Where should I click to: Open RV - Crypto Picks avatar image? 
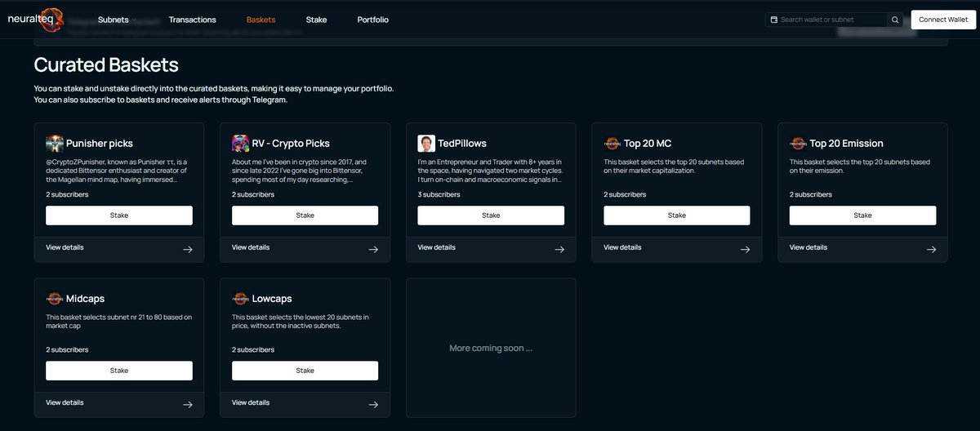click(240, 144)
